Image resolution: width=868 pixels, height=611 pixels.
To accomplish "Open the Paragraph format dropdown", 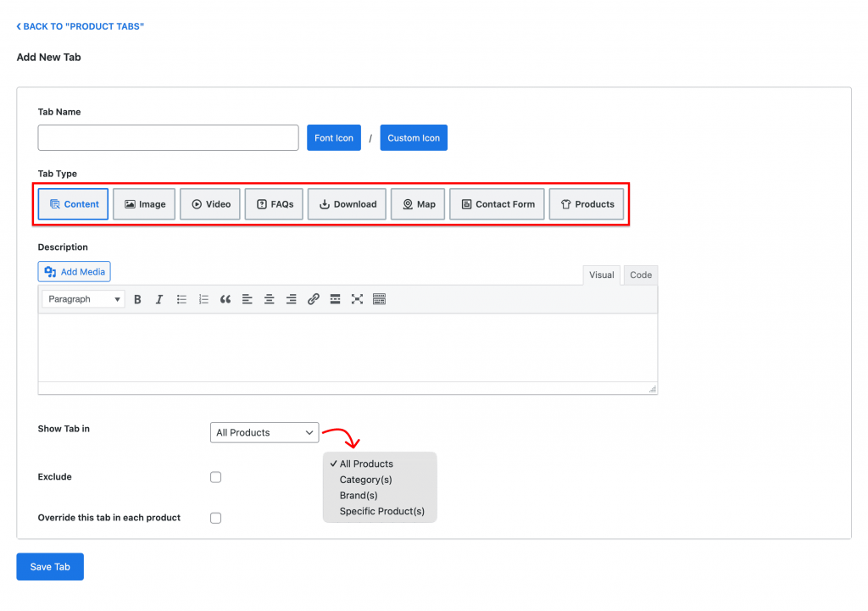I will (x=83, y=299).
